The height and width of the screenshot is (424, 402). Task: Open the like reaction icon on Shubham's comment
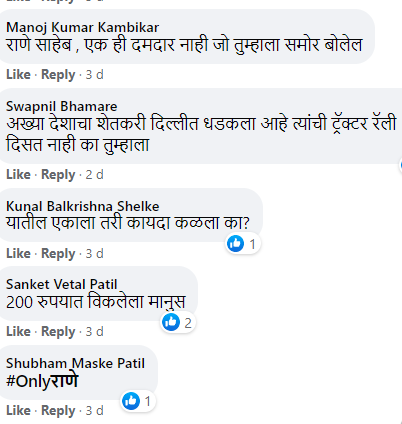[131, 401]
